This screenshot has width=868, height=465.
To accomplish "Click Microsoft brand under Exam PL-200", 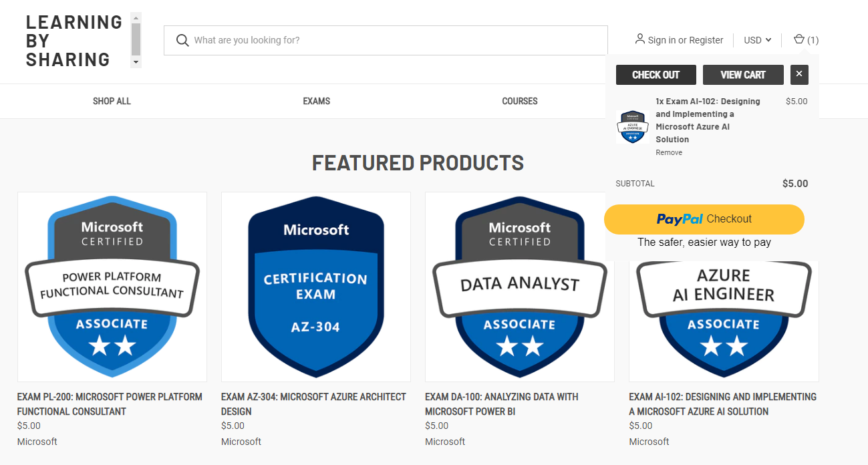I will point(37,442).
